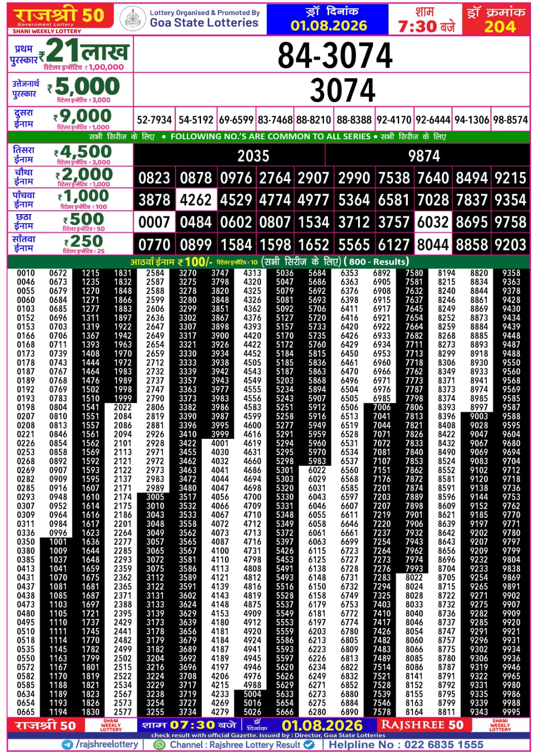Click the Telegram icon beside /rajshreelottery
Image resolution: width=535 pixels, height=756 pixels.
click(x=67, y=745)
